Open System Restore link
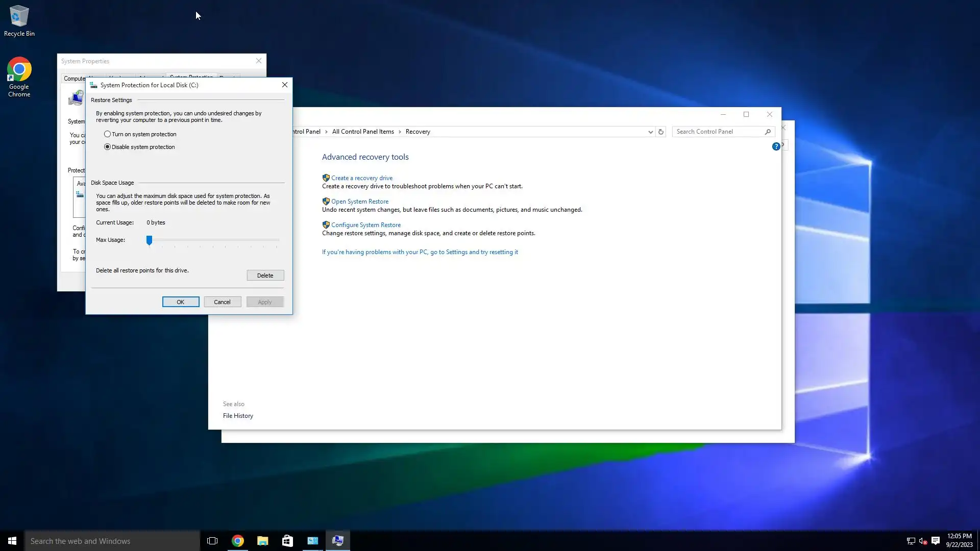This screenshot has width=980, height=551. (359, 202)
